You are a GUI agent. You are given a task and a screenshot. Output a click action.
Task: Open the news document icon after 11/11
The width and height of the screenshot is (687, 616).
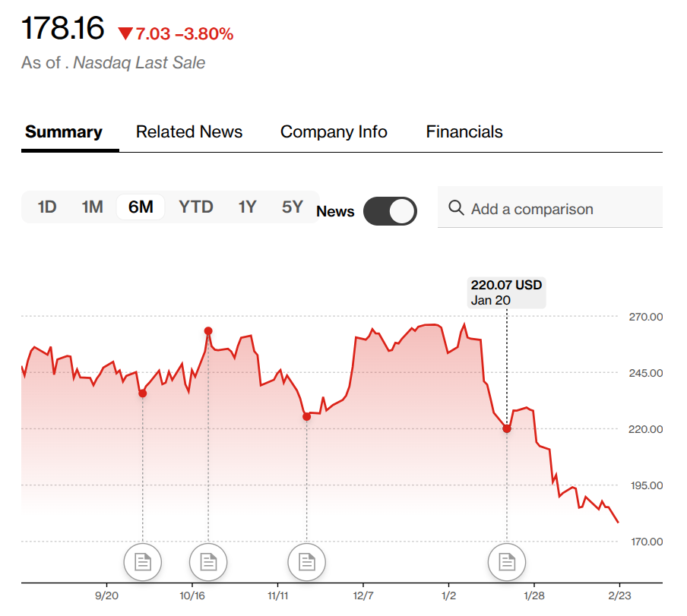tap(306, 562)
